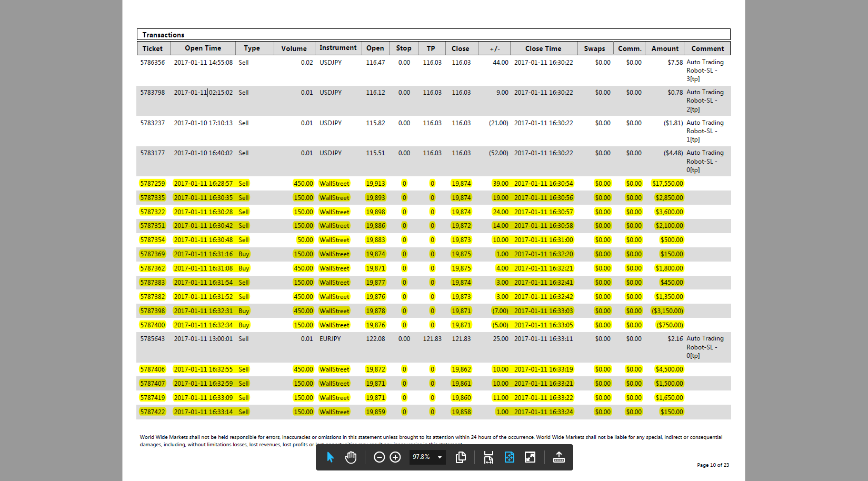Image resolution: width=868 pixels, height=481 pixels.
Task: Zoom out with the minus icon
Action: tap(379, 457)
